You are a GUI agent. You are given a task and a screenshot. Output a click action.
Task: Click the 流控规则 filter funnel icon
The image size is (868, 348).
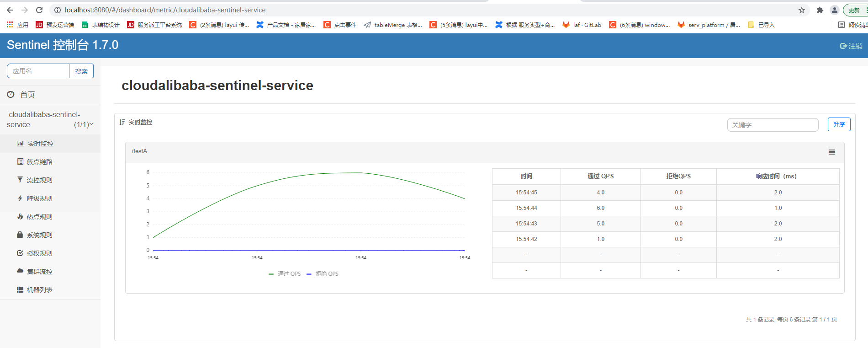[x=20, y=180]
